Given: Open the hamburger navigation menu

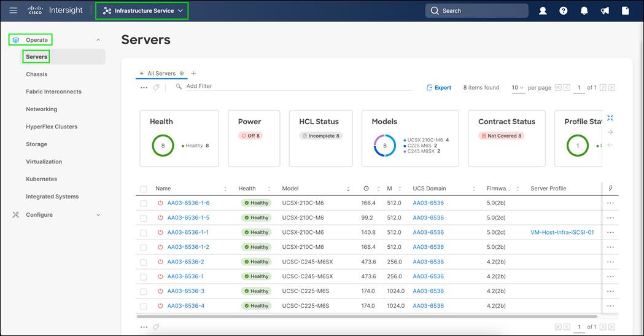Looking at the screenshot, I should [13, 10].
